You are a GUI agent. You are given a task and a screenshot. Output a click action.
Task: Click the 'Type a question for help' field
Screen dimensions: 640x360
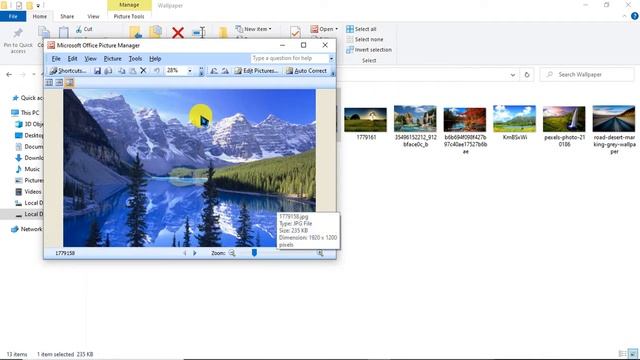coord(290,58)
